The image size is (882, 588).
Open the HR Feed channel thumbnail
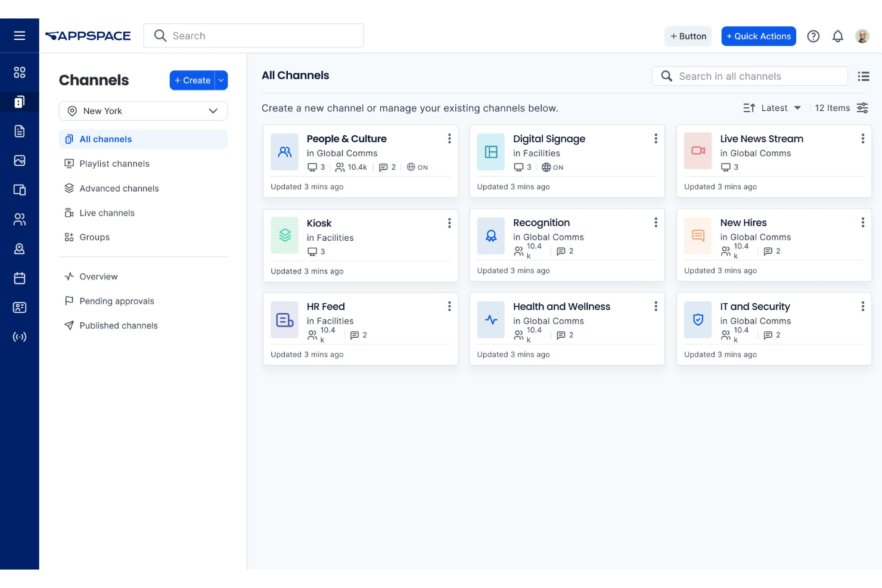(285, 319)
